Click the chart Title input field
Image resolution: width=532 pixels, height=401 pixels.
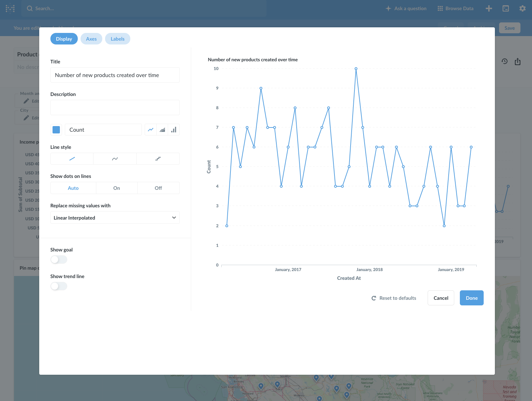coord(115,75)
